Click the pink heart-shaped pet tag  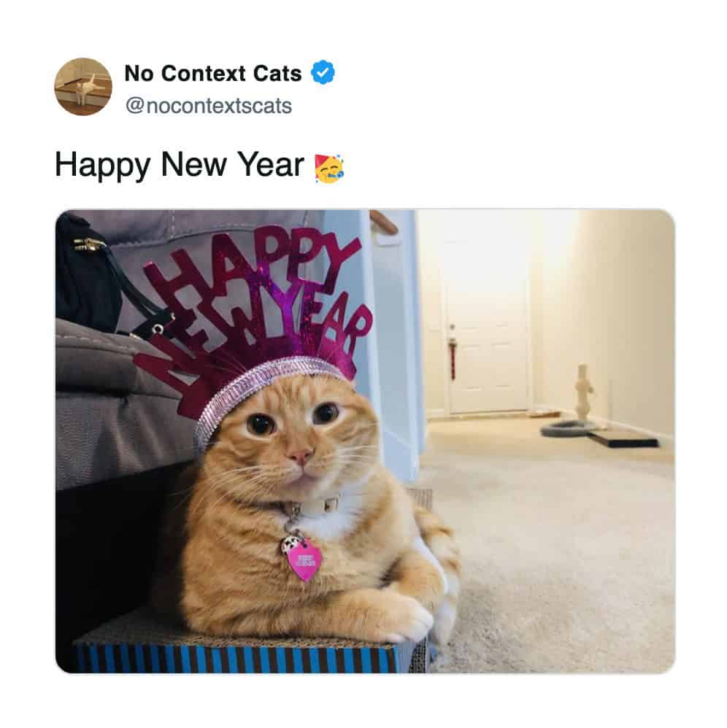point(304,561)
